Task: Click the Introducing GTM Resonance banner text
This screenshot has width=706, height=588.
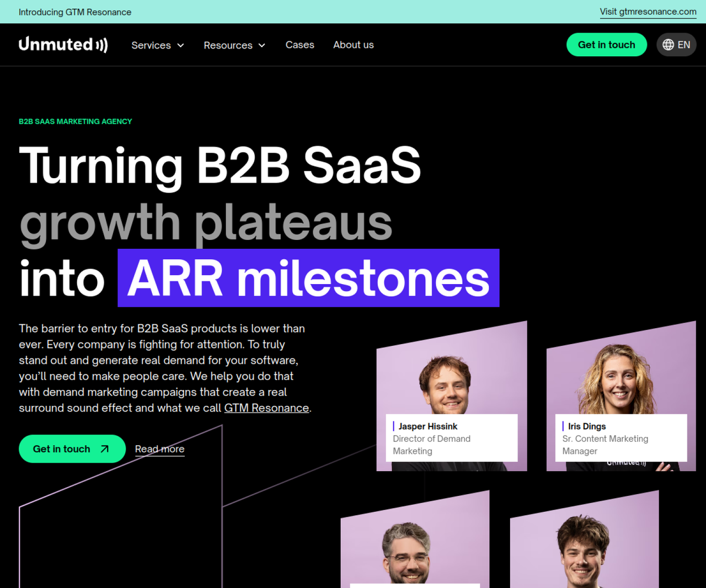Action: pyautogui.click(x=75, y=12)
